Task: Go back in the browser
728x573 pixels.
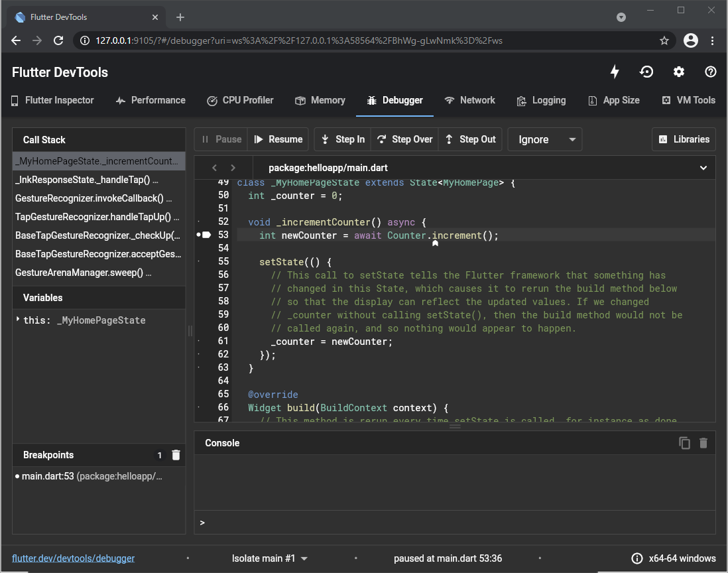Action: (16, 40)
